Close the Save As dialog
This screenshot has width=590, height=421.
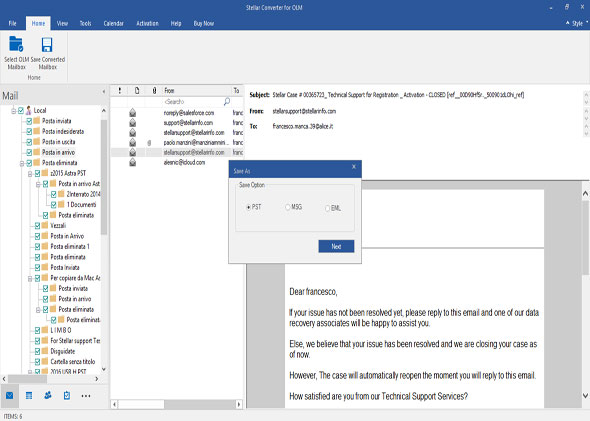[x=354, y=167]
